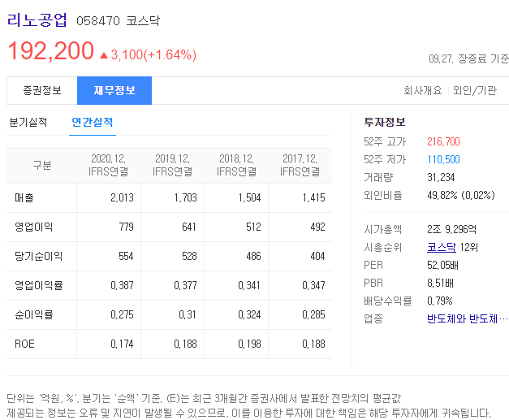Screen dimensions: 509x420
Task: Click the PER value 52.05배
Action: (x=442, y=266)
